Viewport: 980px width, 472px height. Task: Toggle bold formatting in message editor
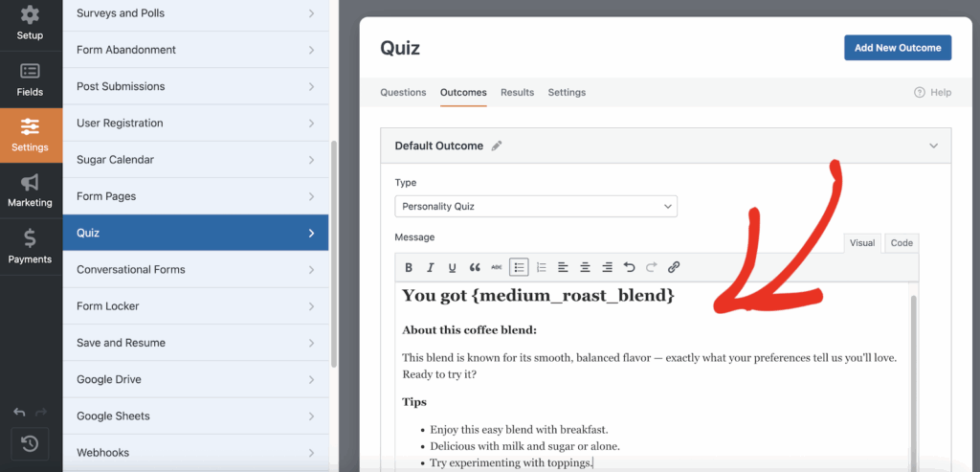pos(409,267)
